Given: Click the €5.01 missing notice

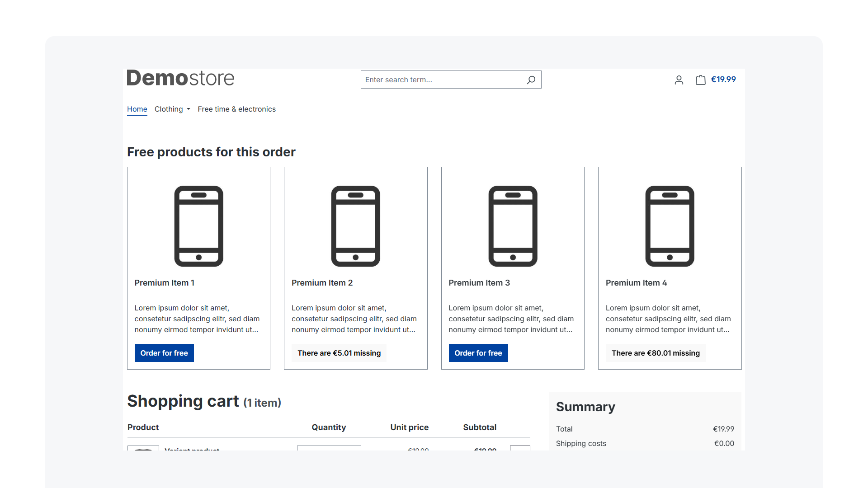Looking at the screenshot, I should click(x=339, y=353).
